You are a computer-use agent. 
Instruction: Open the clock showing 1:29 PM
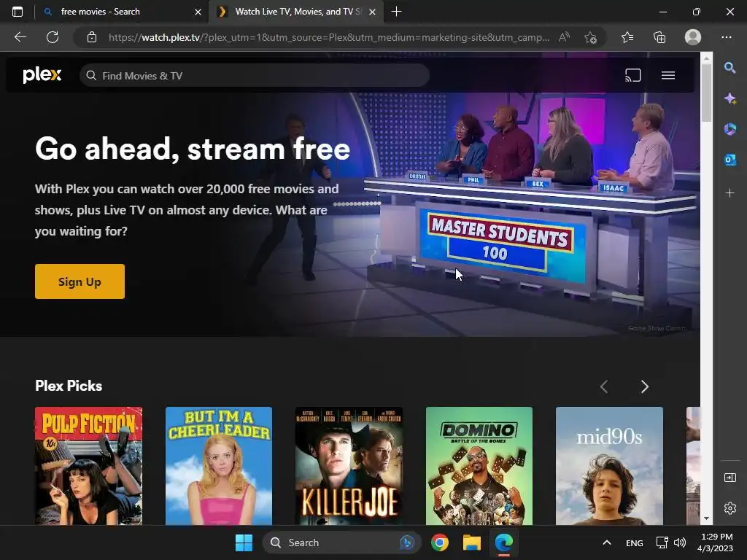point(715,542)
